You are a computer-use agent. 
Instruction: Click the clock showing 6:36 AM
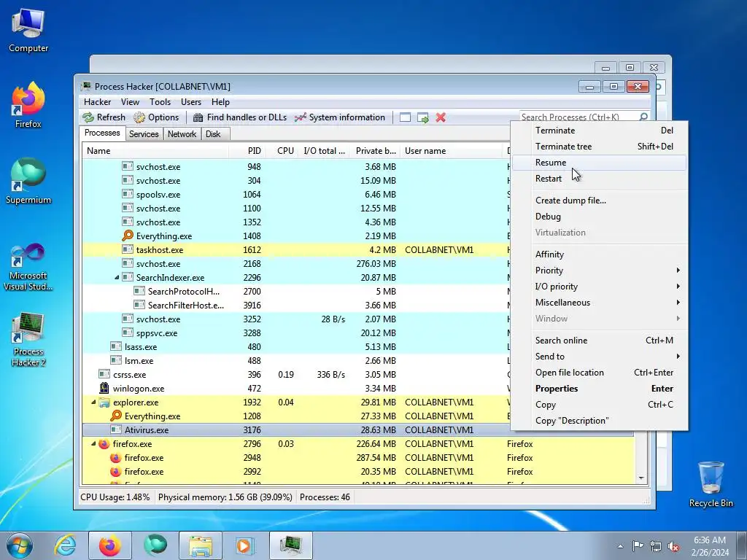click(x=710, y=546)
